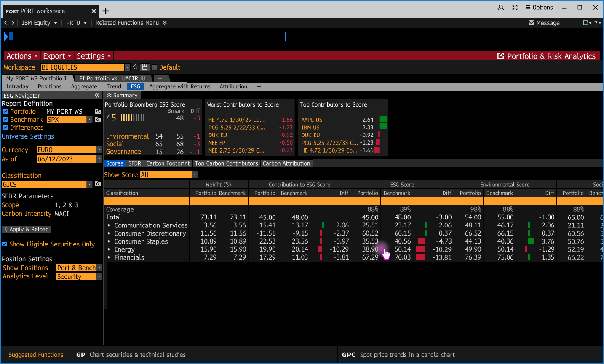Open the EURO currency dropdown
This screenshot has height=364, width=604.
pyautogui.click(x=99, y=150)
